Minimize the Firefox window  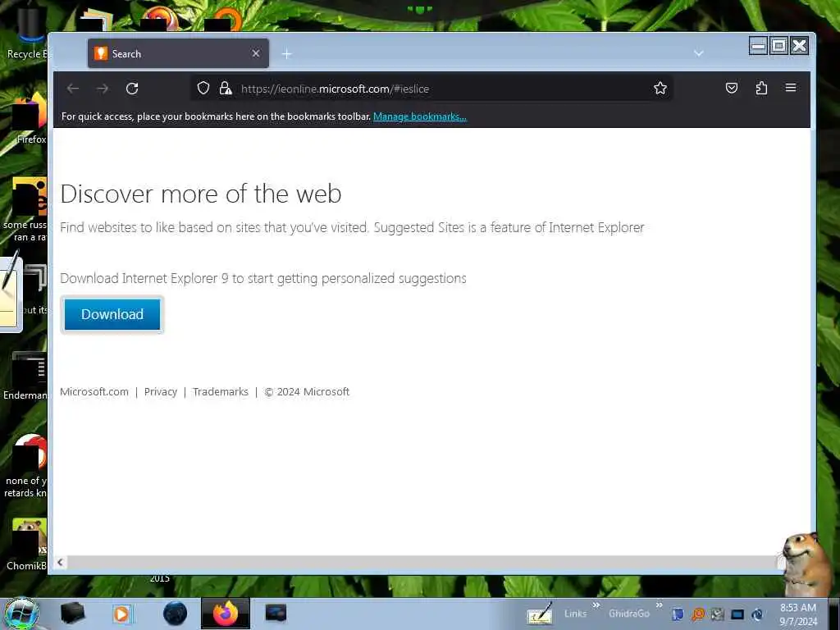tap(758, 46)
